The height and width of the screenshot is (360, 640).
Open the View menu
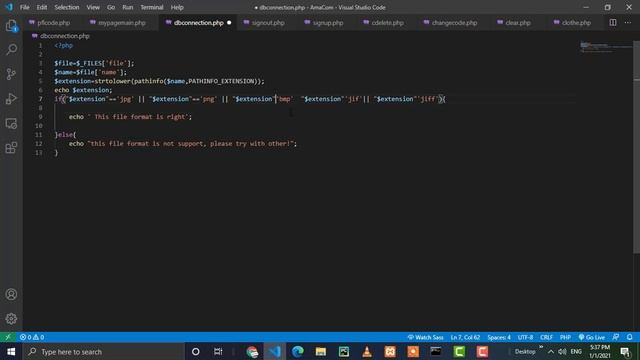click(93, 7)
